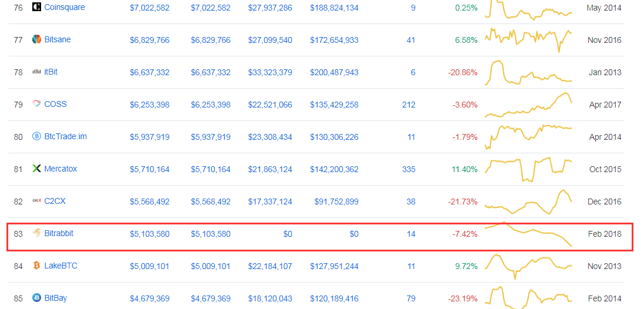Open the LakeBTC exchange link
This screenshot has width=644, height=309.
(61, 266)
